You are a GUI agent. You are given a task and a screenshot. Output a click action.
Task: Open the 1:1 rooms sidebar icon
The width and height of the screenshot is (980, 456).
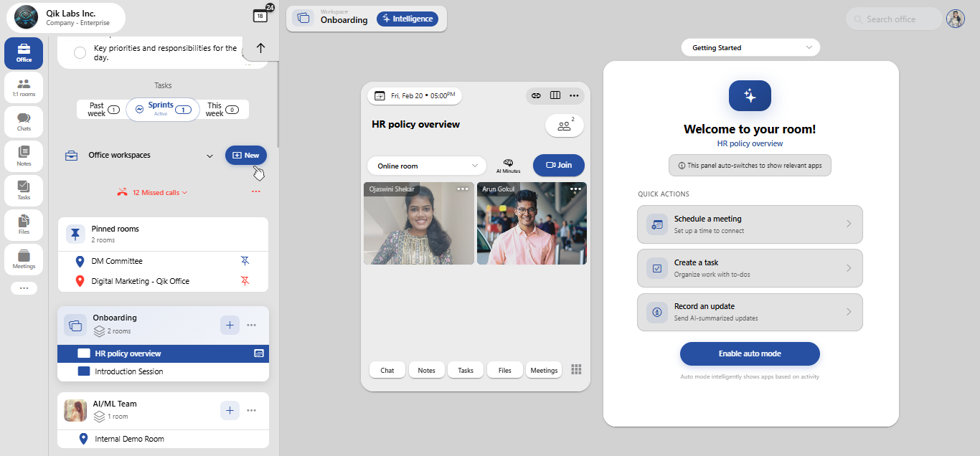[24, 88]
